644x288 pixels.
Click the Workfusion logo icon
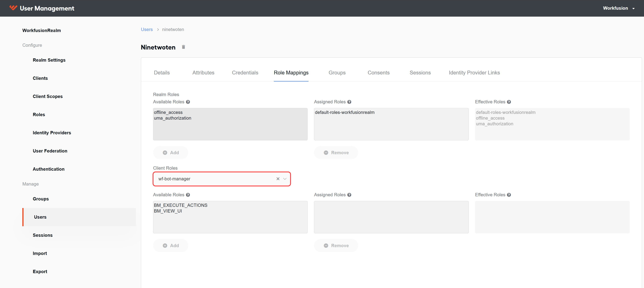tap(13, 8)
